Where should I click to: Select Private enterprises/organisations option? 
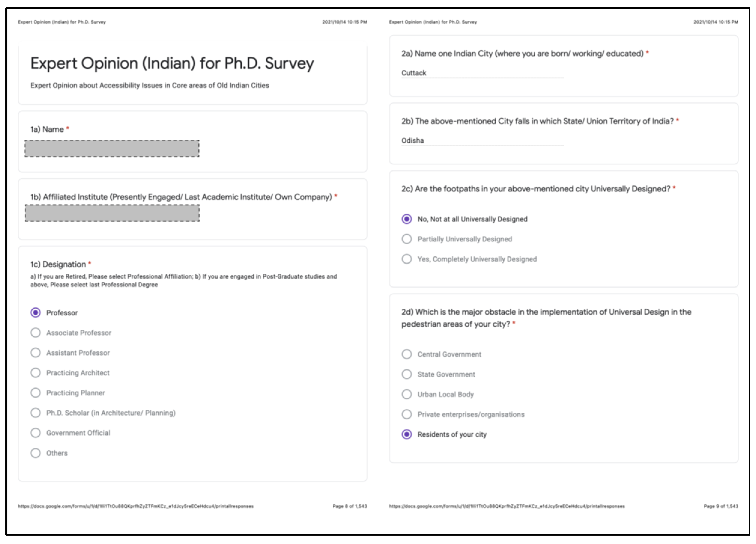click(x=407, y=414)
